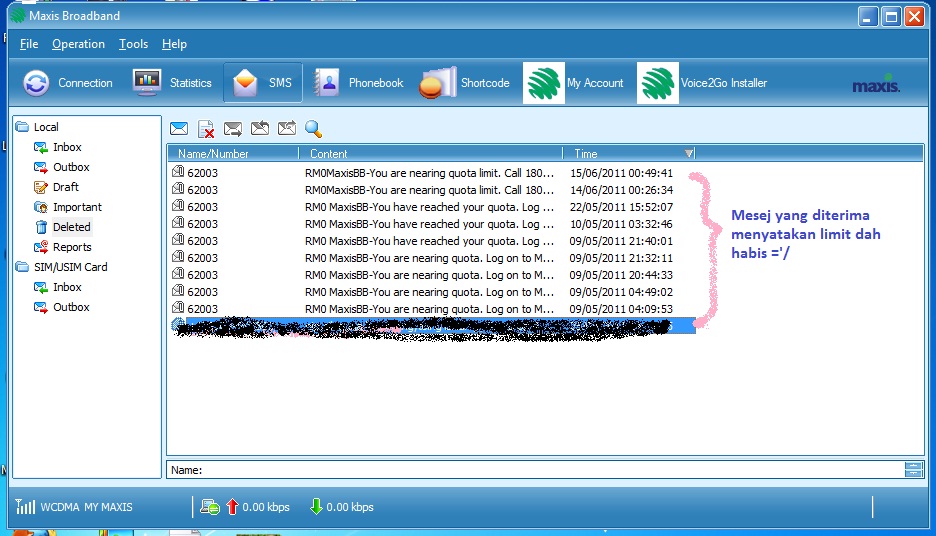Select message dated 22/05/2011 15:52:07
Image resolution: width=936 pixels, height=536 pixels.
[433, 207]
